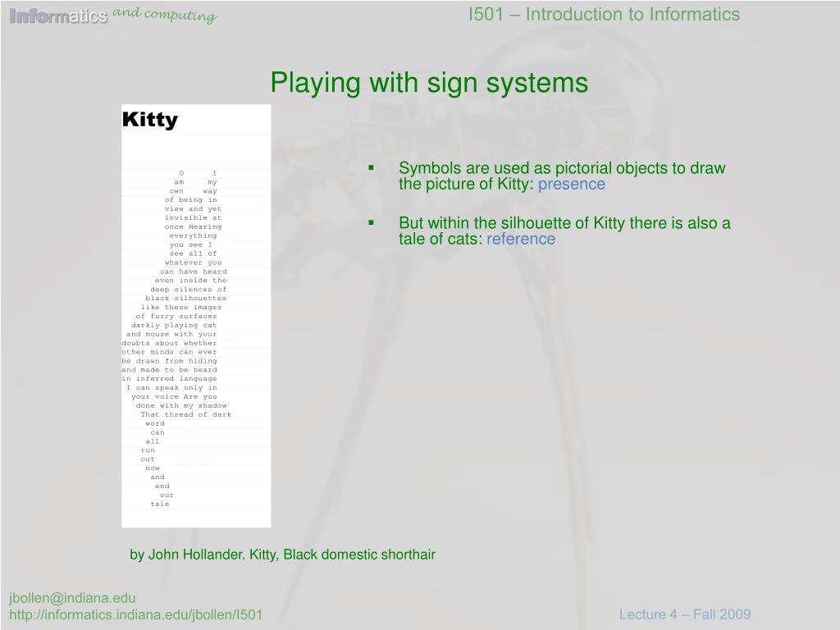Open the informatics.indiana.edu/jbollen/I501 URL
Viewport: 840px width, 630px height.
[x=135, y=614]
